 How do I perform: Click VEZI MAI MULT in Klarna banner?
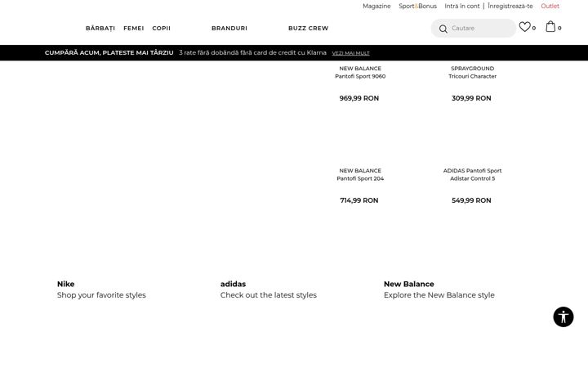[x=350, y=53]
